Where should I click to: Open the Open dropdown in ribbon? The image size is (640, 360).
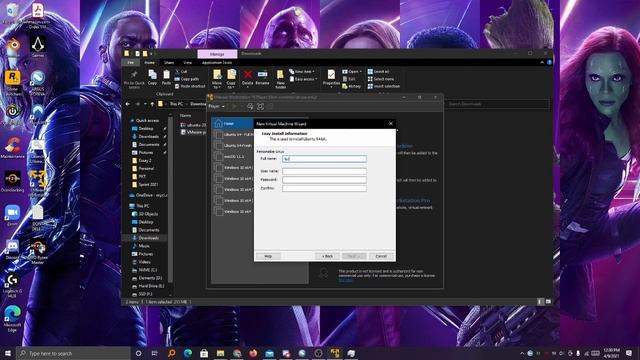(352, 71)
